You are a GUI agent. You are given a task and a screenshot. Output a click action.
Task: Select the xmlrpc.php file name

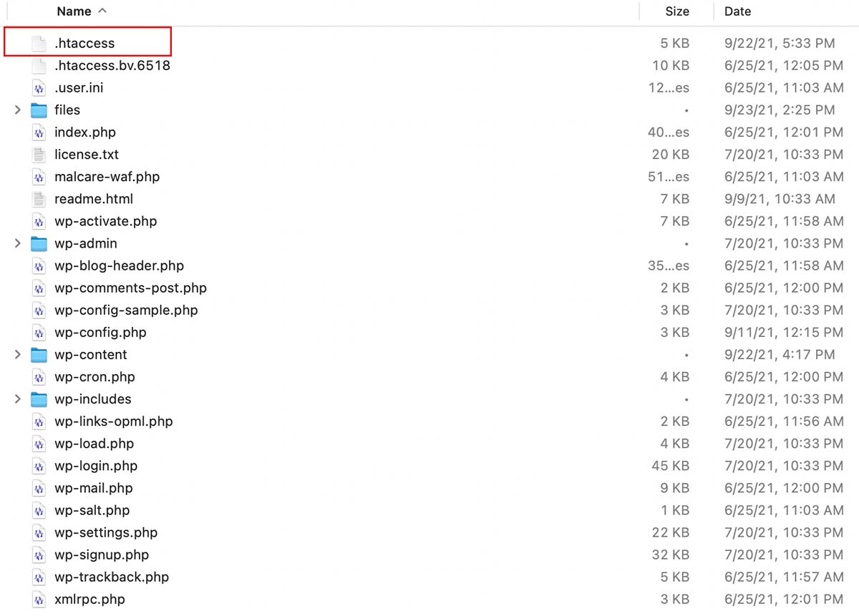pos(89,598)
